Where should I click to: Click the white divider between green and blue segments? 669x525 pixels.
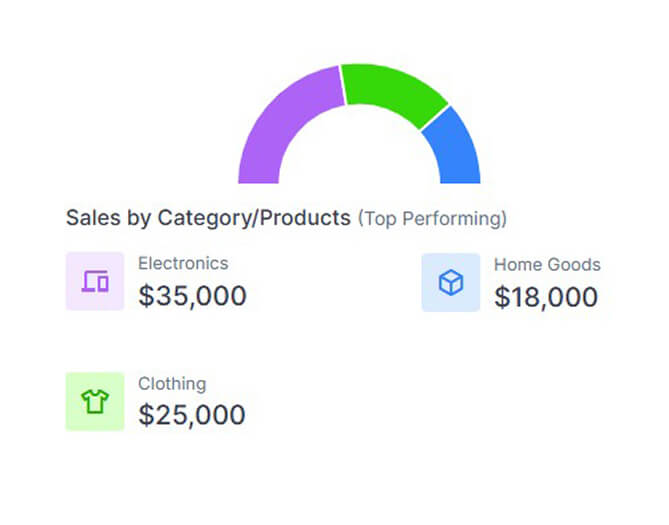[x=434, y=117]
